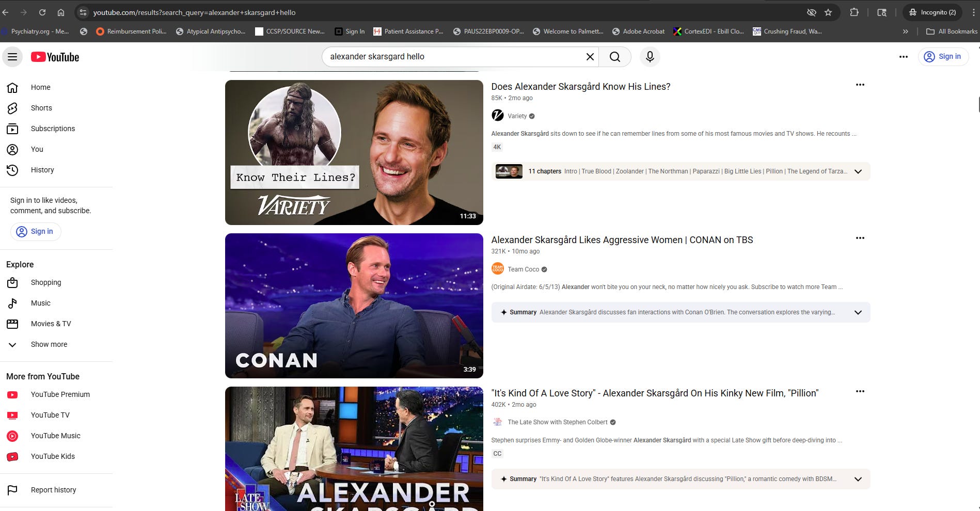Open the You section in the sidebar

pos(56,149)
